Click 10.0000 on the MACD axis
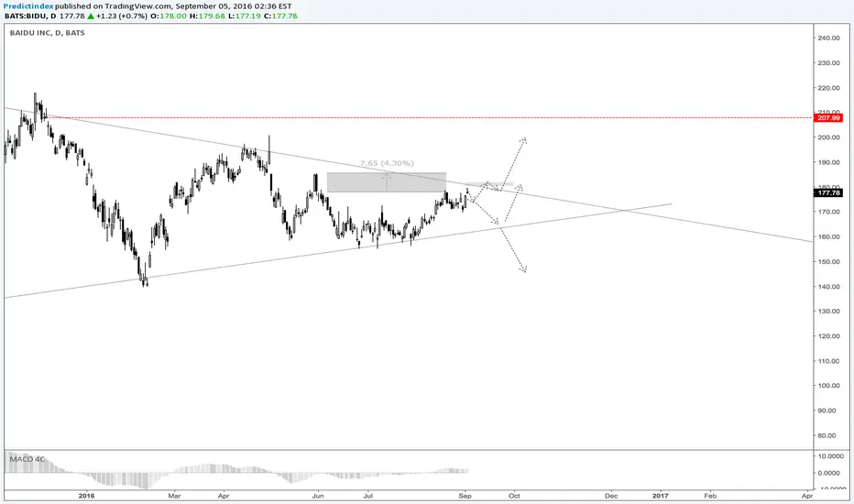The height and width of the screenshot is (504, 854). click(830, 456)
